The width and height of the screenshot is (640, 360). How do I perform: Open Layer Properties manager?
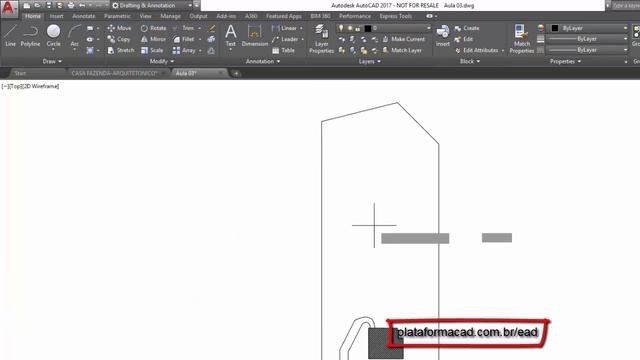click(321, 39)
